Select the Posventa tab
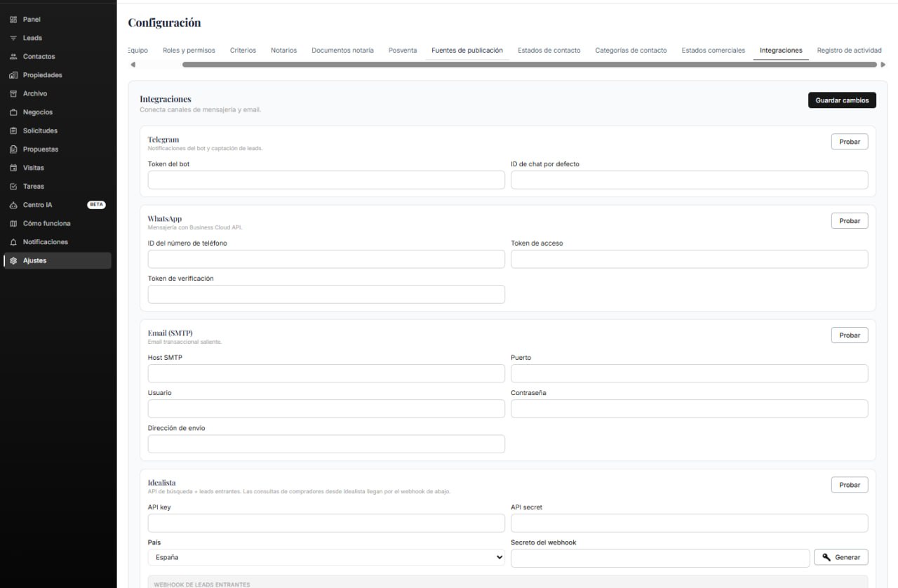The height and width of the screenshot is (588, 898). [x=403, y=51]
